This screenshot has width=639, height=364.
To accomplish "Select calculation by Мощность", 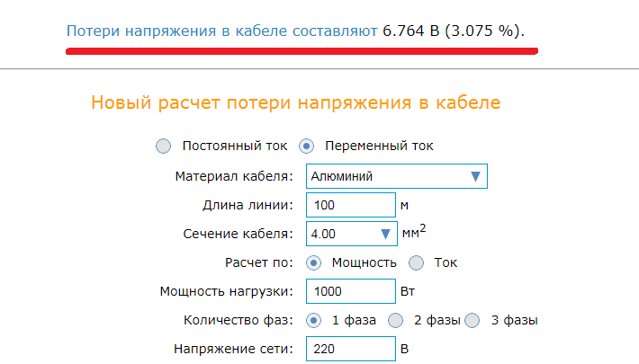I will point(314,263).
